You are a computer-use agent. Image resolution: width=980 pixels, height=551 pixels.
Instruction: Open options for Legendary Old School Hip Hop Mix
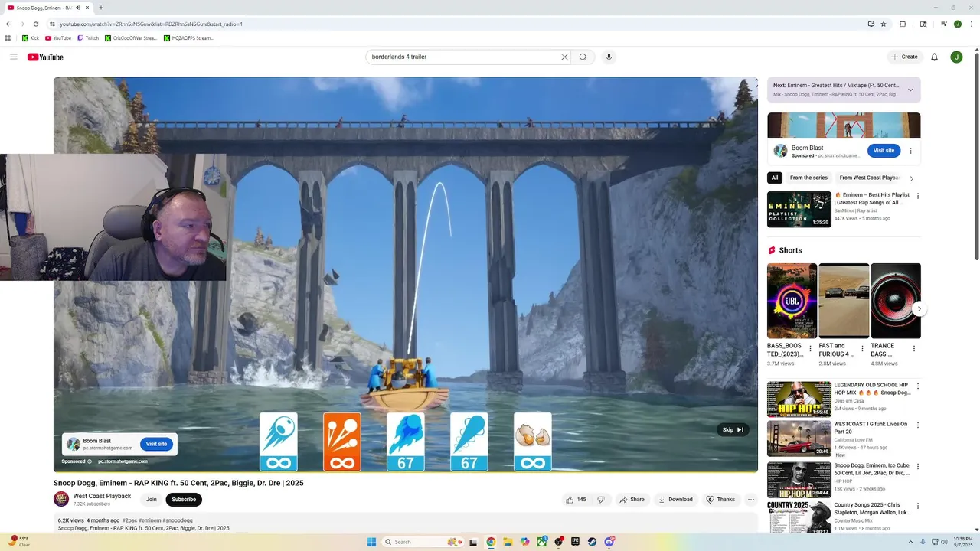coord(918,386)
